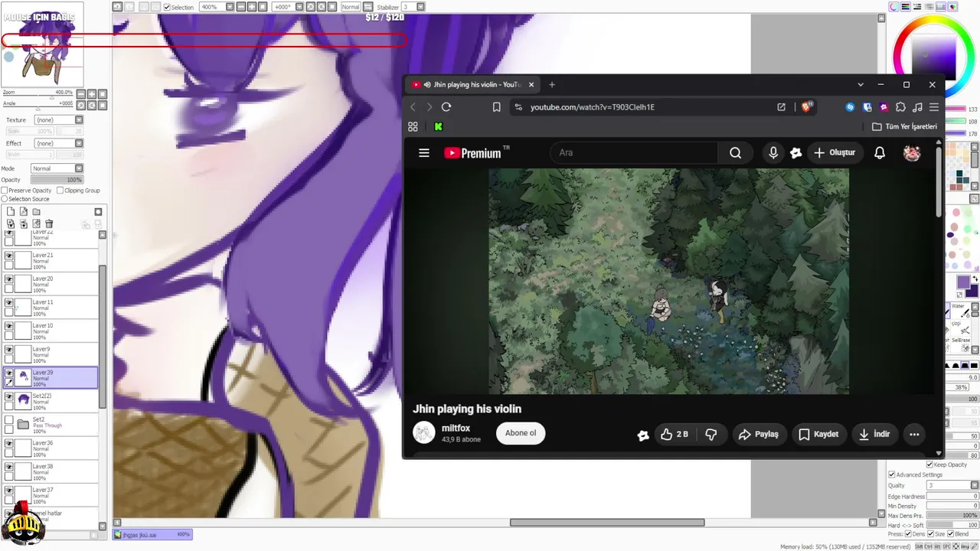Hide Layer39 using its eye icon
This screenshot has height=551, width=980.
pyautogui.click(x=9, y=373)
